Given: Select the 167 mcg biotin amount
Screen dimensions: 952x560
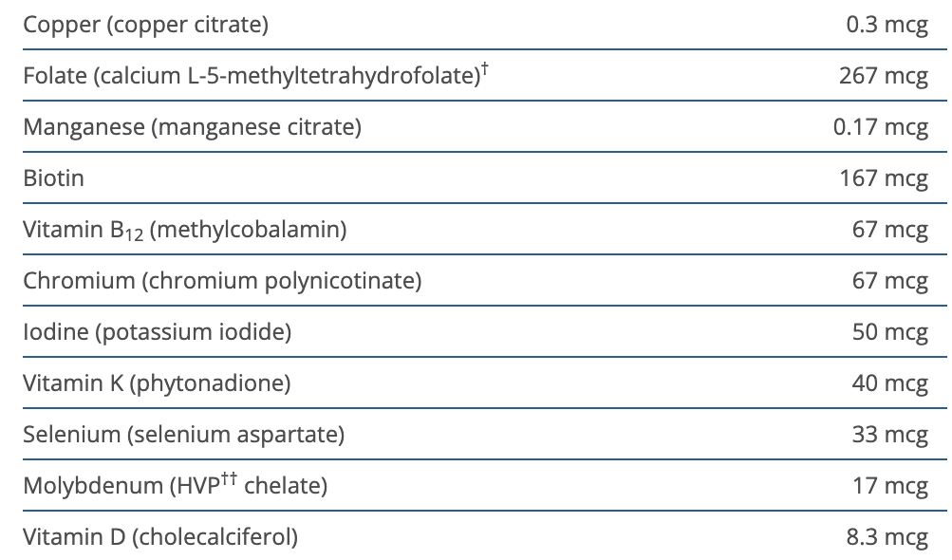Looking at the screenshot, I should pyautogui.click(x=883, y=178).
